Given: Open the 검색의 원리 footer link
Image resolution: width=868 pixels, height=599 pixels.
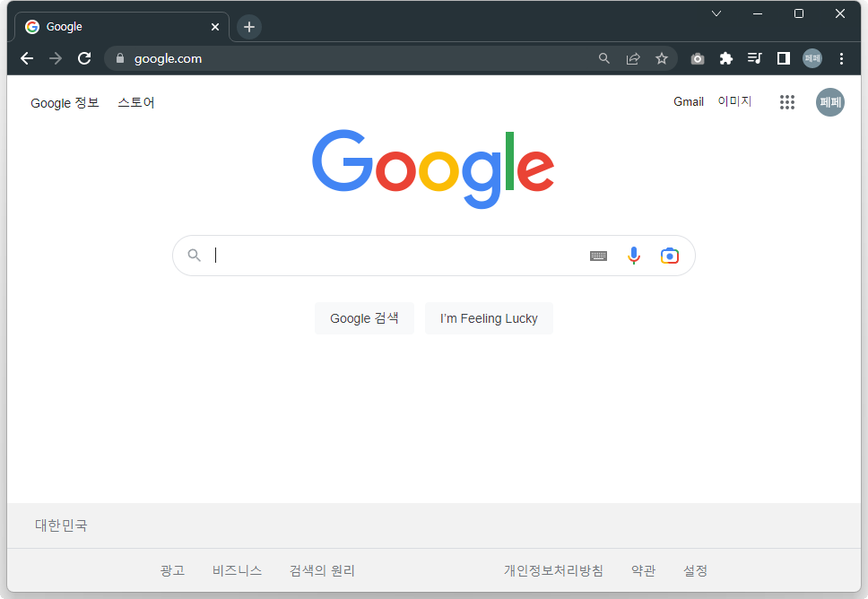Looking at the screenshot, I should click(x=322, y=570).
